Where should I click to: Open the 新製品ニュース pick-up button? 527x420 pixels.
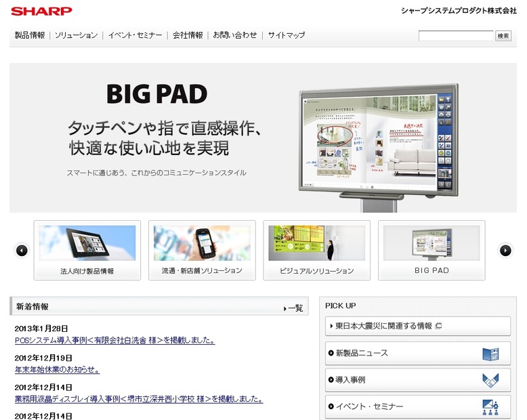click(418, 353)
